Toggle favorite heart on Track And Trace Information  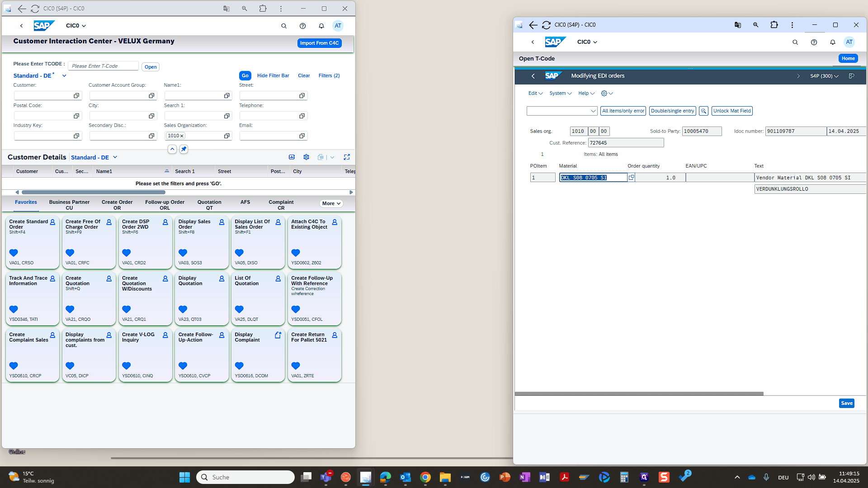coord(14,310)
